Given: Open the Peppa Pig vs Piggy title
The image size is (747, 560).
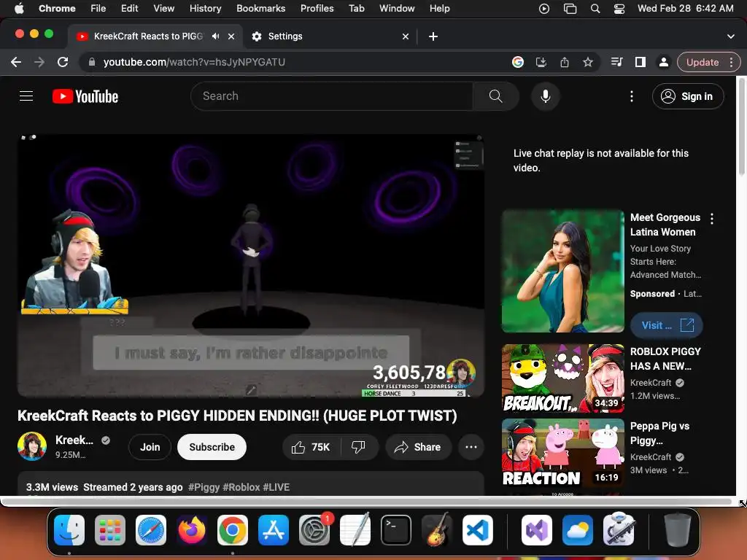Looking at the screenshot, I should point(659,433).
